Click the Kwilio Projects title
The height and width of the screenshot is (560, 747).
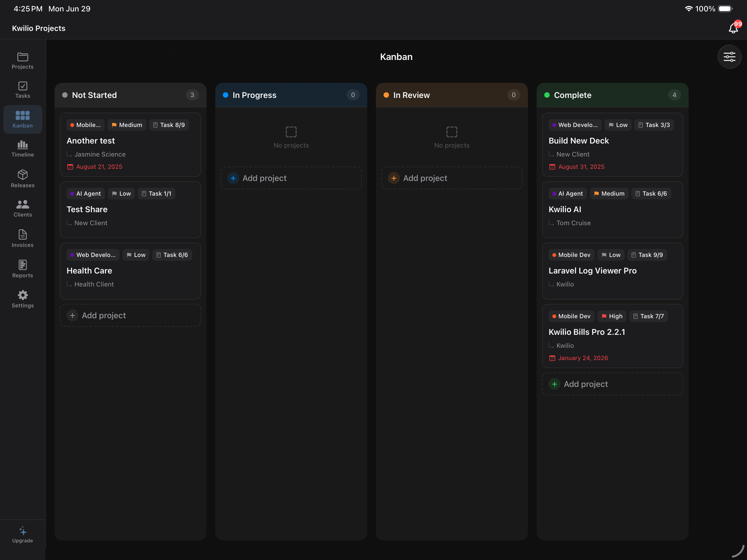coord(39,28)
